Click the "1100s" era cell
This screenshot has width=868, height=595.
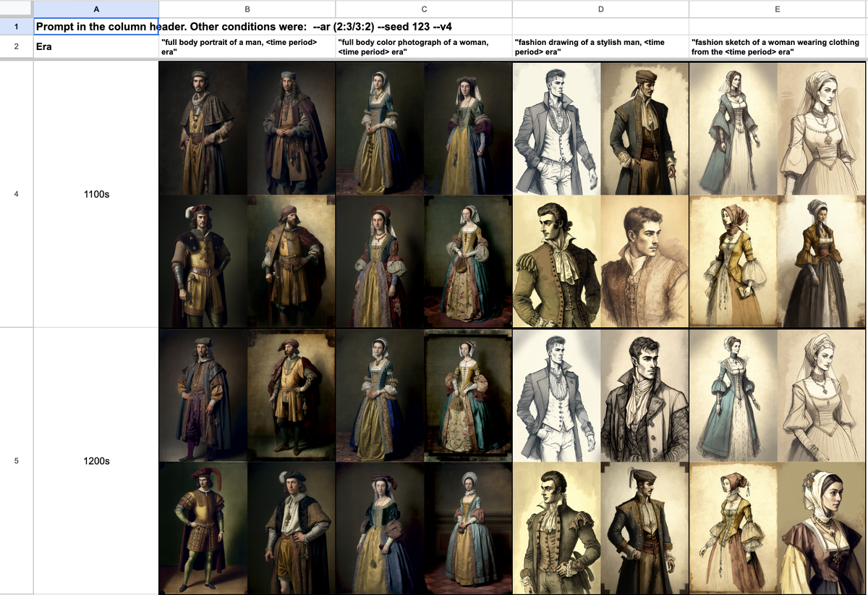click(96, 195)
